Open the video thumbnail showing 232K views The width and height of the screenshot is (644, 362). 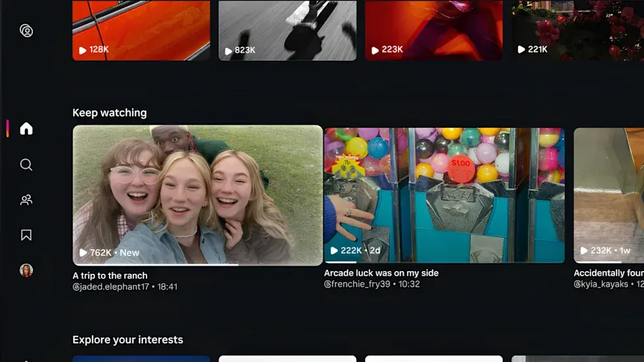[x=608, y=195]
